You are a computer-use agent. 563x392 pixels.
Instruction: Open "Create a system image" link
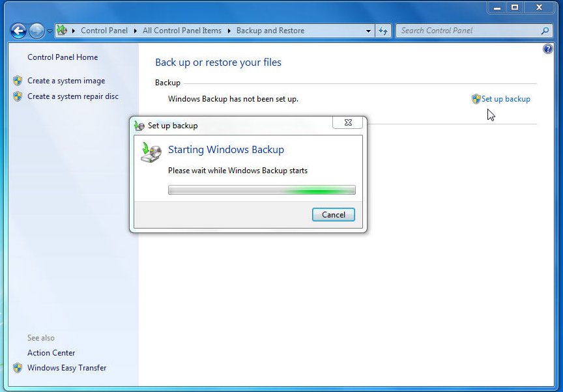click(66, 81)
